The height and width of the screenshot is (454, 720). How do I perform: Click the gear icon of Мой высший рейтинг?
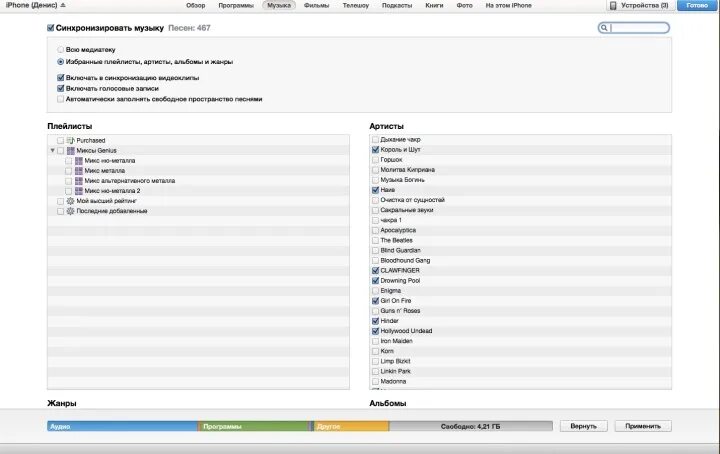pyautogui.click(x=70, y=201)
